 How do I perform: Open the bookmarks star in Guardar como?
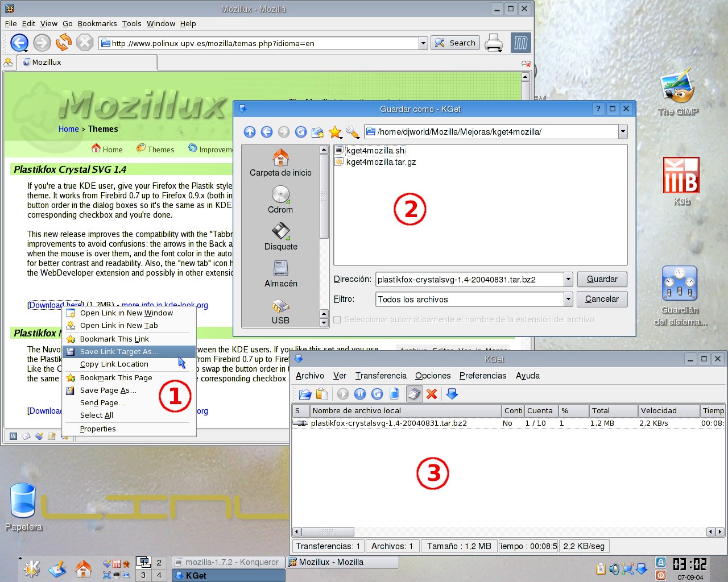[x=335, y=132]
